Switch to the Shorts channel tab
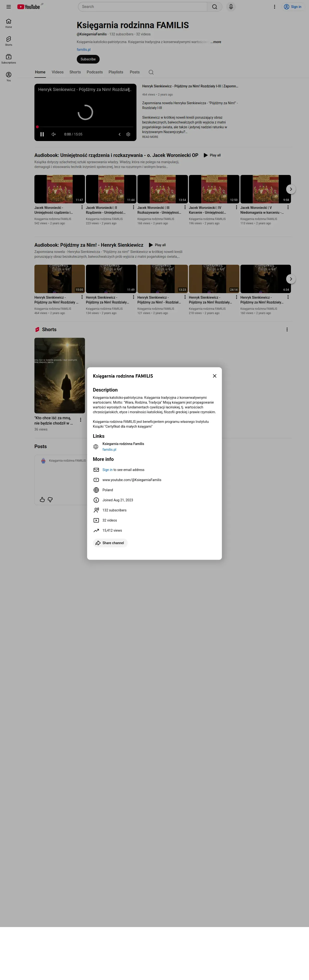 point(75,72)
